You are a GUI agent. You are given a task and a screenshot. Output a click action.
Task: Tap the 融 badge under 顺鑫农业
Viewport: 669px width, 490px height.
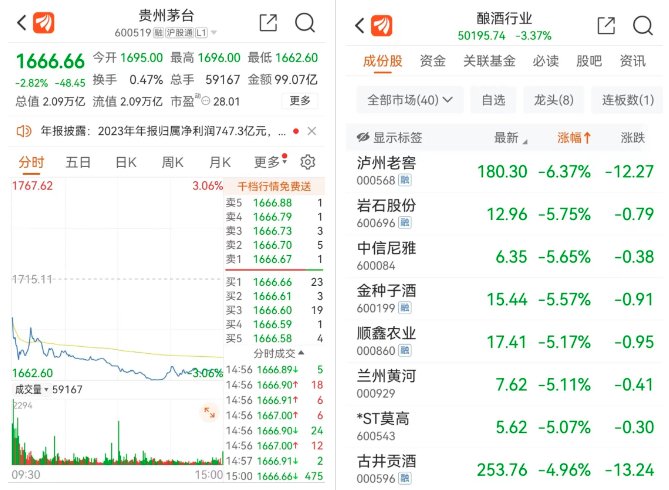coord(404,350)
